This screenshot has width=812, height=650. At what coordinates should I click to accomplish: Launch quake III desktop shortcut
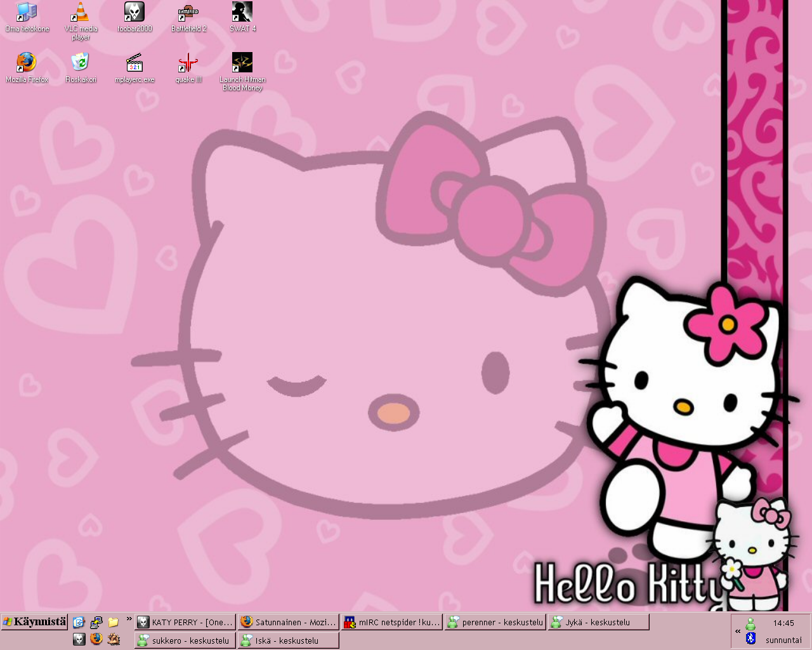[x=188, y=68]
